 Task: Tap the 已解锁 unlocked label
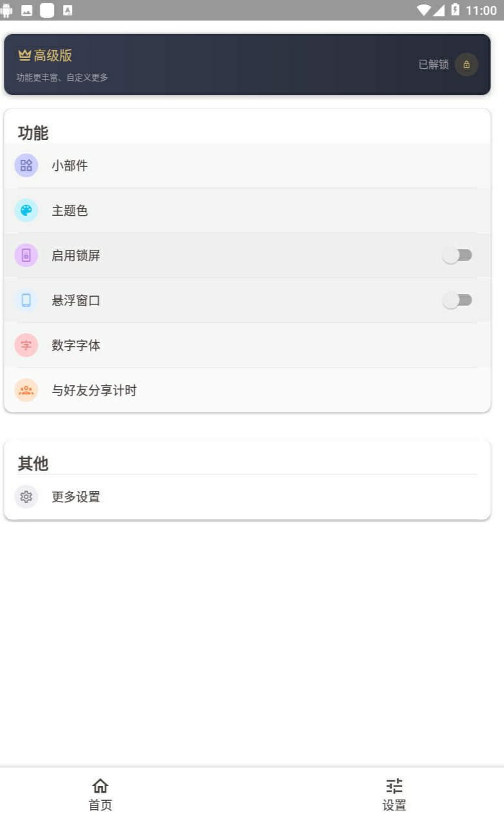pos(433,65)
